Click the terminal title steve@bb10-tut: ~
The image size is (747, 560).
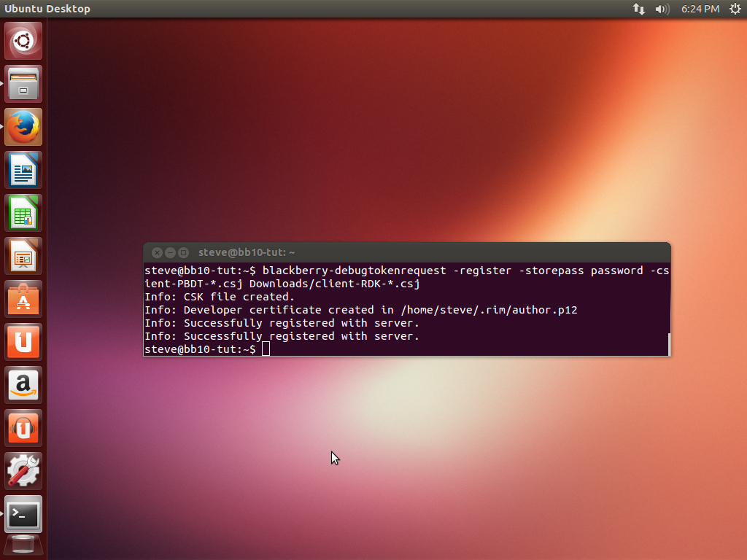click(x=247, y=252)
